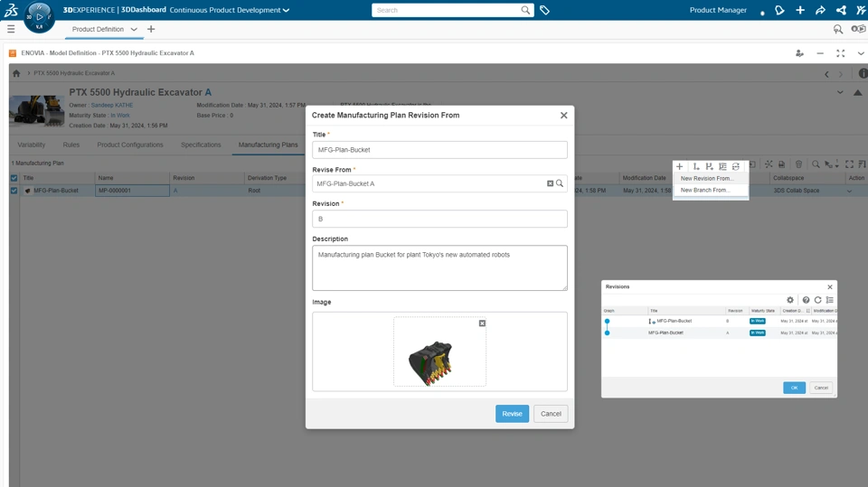Open the play media icon below top bar
Screen dimensions: 868x487
[858, 29]
